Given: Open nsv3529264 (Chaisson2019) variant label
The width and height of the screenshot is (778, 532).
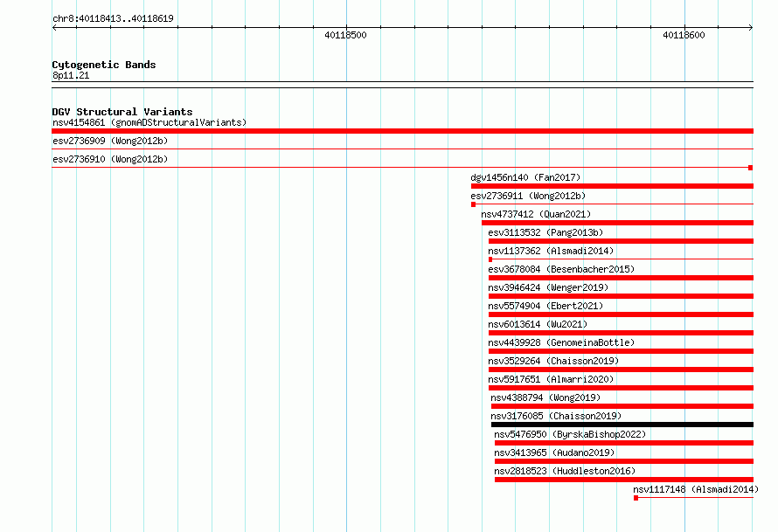Looking at the screenshot, I should [553, 361].
